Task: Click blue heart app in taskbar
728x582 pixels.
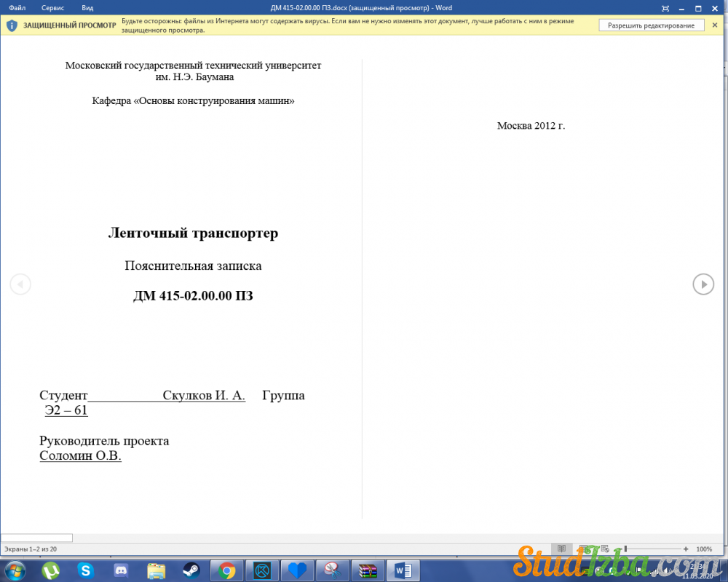Action: tap(297, 570)
